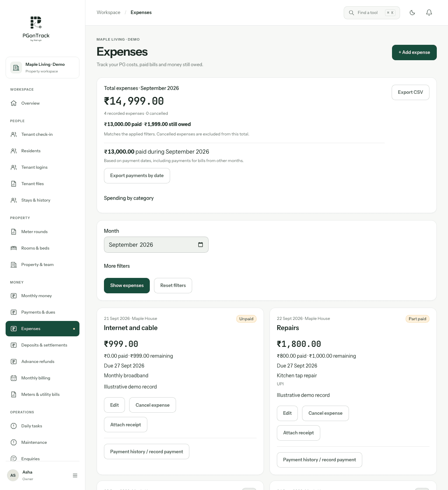This screenshot has width=448, height=490.
Task: Click the Deposits & settlements icon
Action: [14, 345]
